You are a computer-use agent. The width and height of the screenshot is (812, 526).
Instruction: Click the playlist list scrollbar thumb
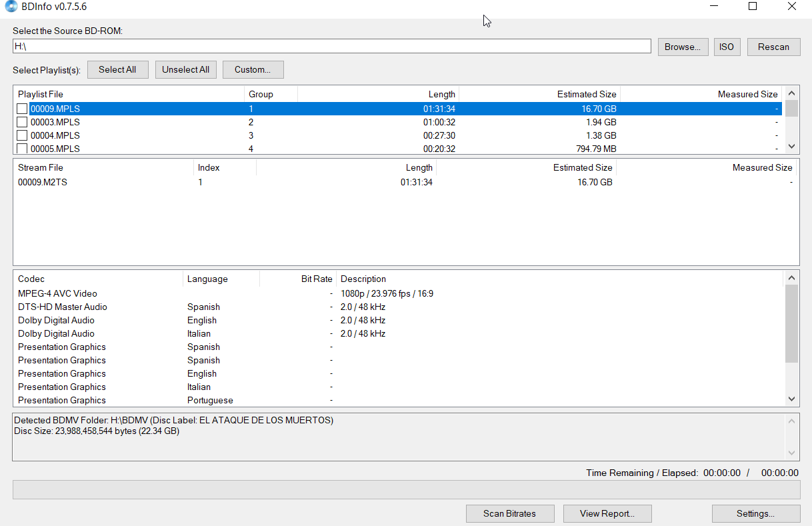pos(791,109)
